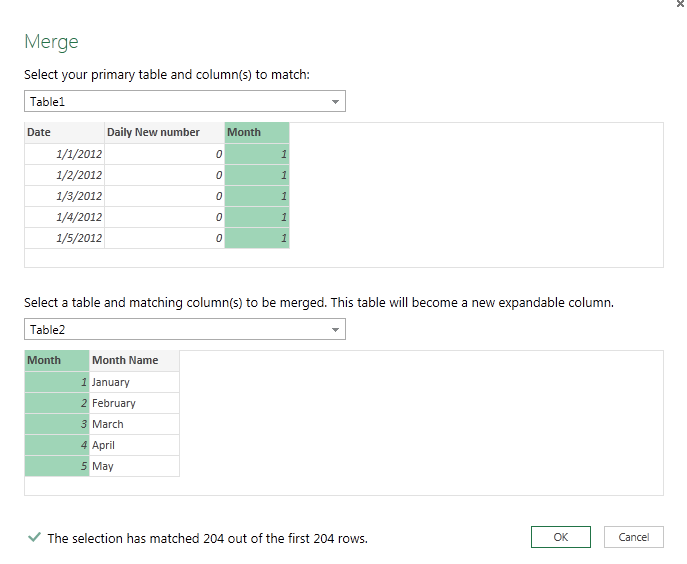
Task: Select the Month Name column header
Action: 134,360
